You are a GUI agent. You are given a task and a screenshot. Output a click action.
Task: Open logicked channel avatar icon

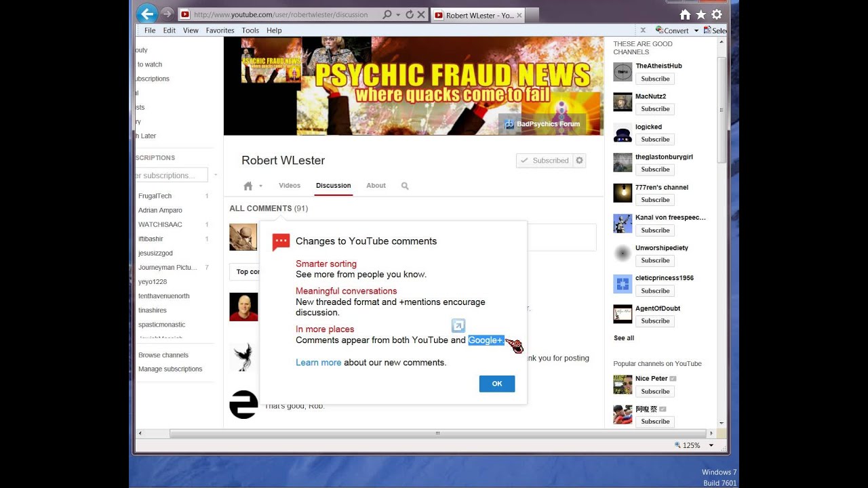coord(623,133)
